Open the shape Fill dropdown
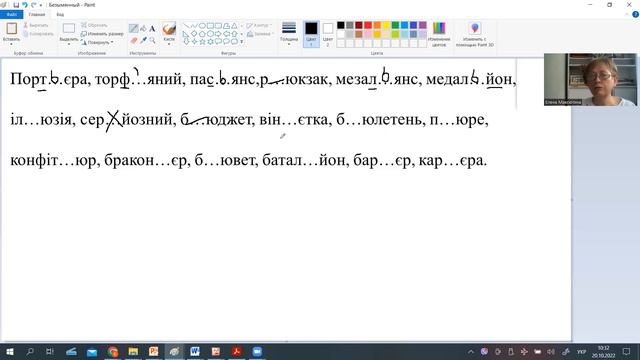640x360 pixels. (260, 34)
